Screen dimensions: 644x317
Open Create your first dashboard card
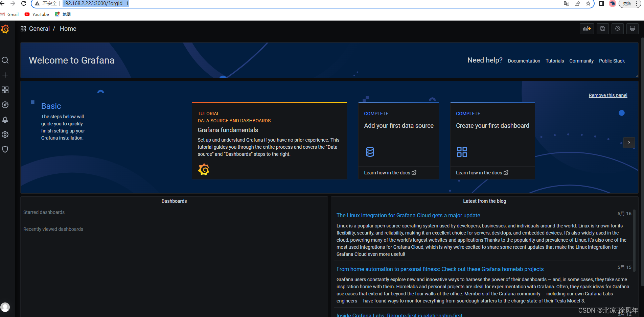click(x=492, y=141)
